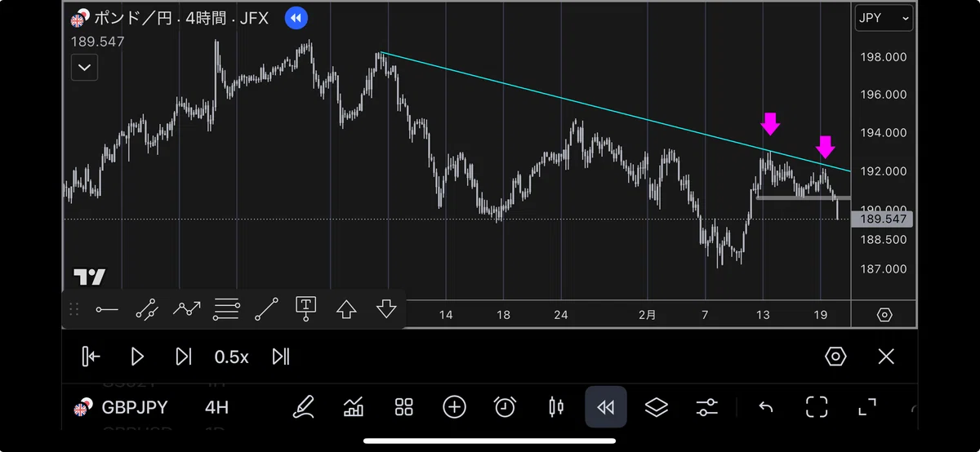
Task: Select the text annotation tool
Action: click(x=306, y=309)
